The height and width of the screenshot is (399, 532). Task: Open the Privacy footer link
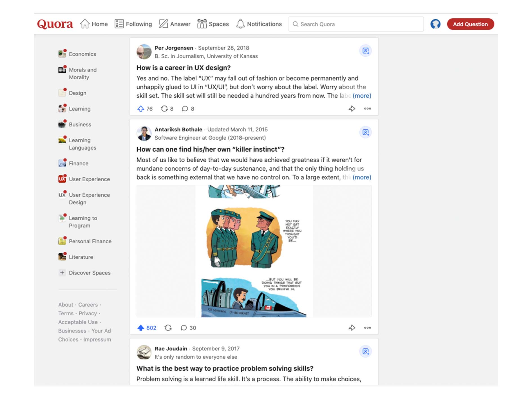(88, 313)
